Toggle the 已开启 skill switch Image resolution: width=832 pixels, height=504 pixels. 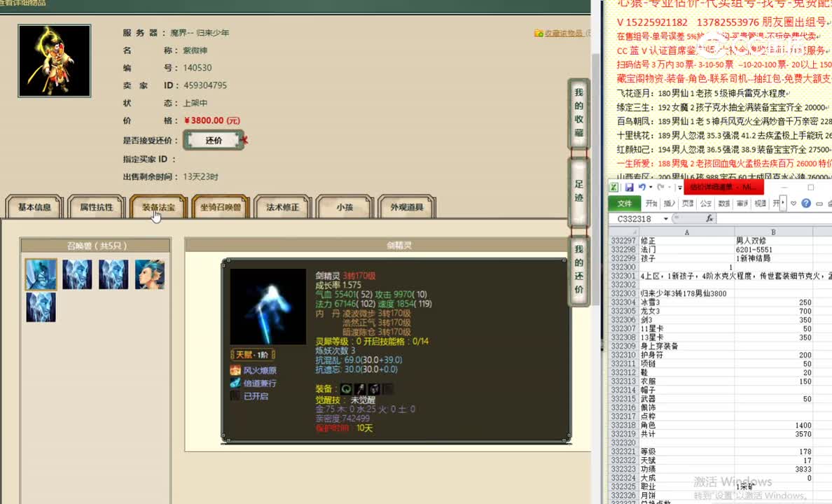coord(235,395)
